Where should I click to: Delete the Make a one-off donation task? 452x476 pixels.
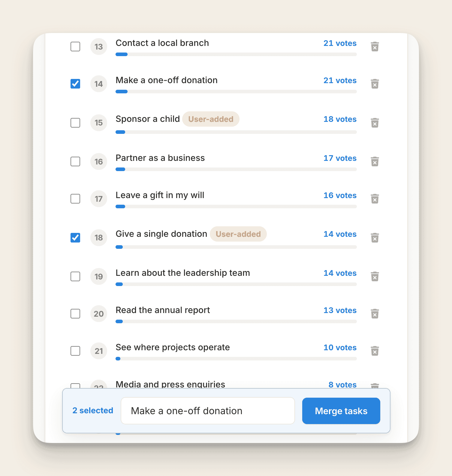(375, 84)
